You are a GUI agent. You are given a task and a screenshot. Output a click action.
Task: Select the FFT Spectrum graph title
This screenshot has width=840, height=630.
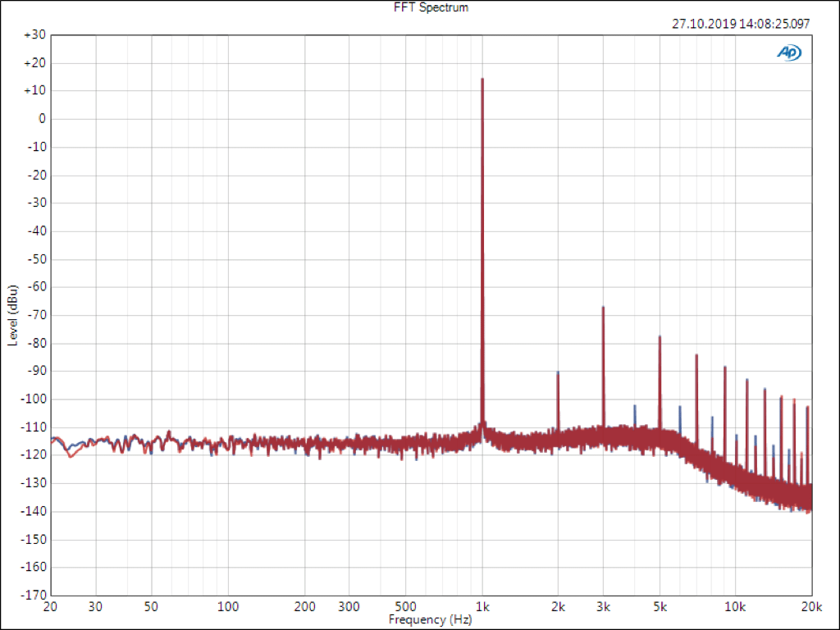(420, 7)
